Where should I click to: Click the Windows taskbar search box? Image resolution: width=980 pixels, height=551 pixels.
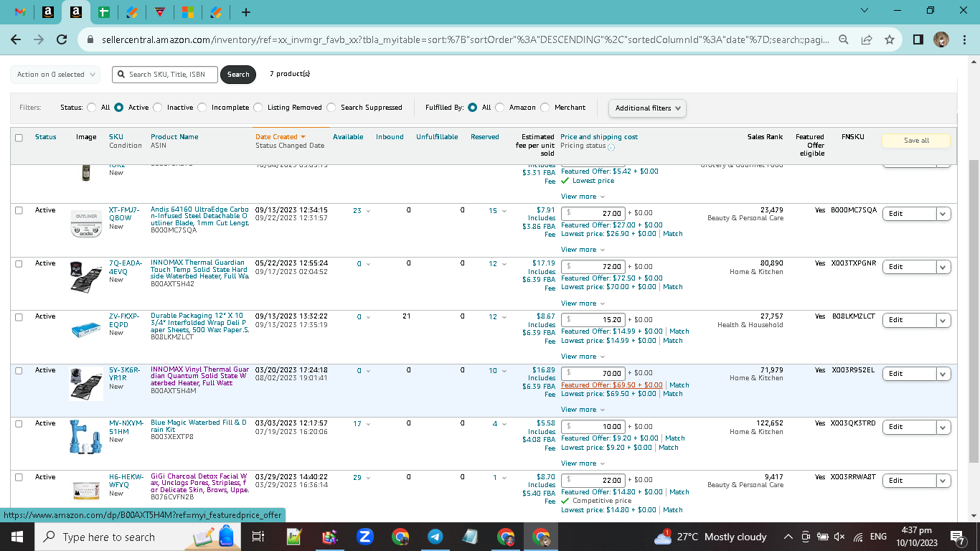click(x=136, y=537)
